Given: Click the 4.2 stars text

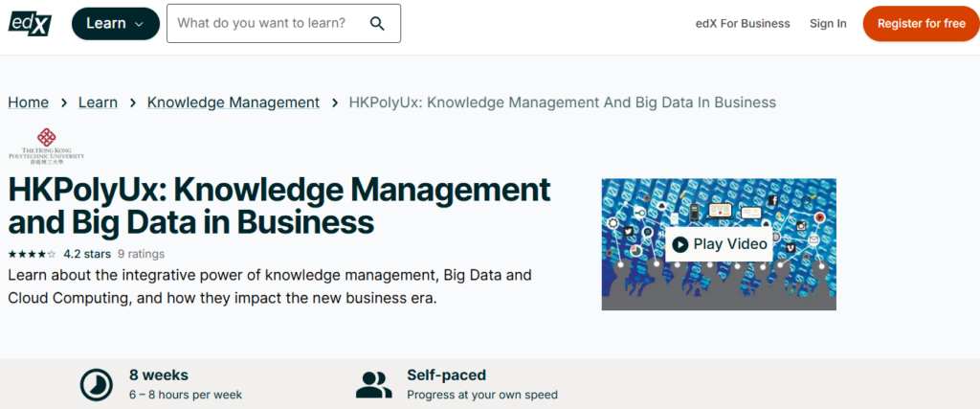Looking at the screenshot, I should (87, 254).
